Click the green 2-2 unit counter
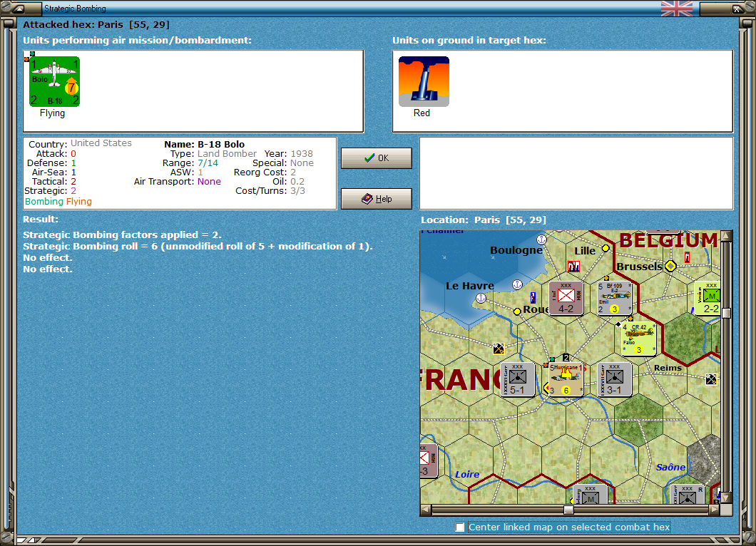756x546 pixels. point(709,298)
